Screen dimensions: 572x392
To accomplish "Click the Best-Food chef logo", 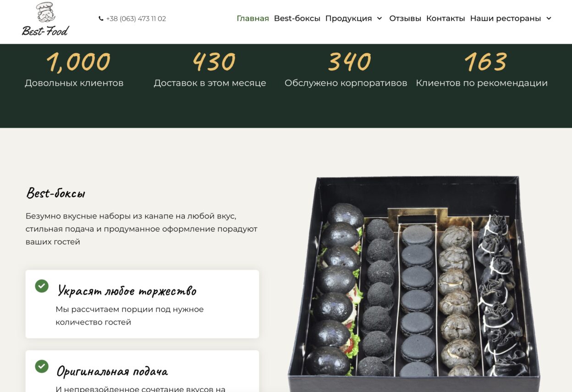I will tap(45, 19).
